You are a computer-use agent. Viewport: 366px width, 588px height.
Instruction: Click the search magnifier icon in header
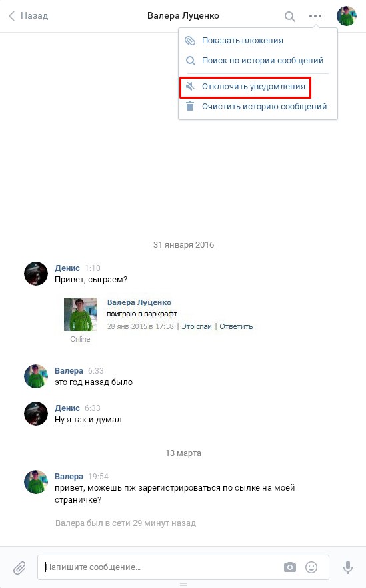[x=289, y=16]
